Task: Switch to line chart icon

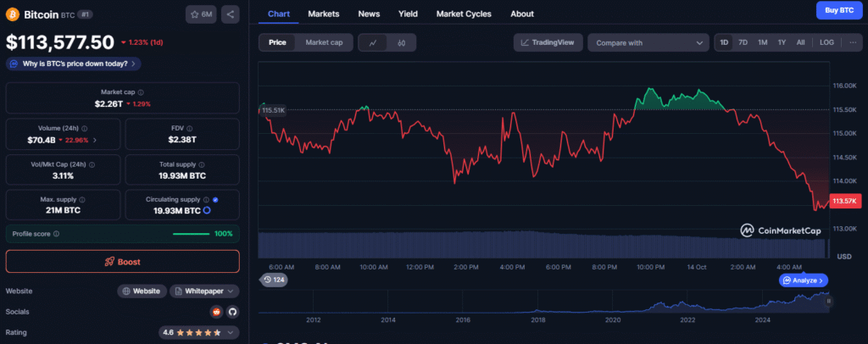Action: pos(373,42)
